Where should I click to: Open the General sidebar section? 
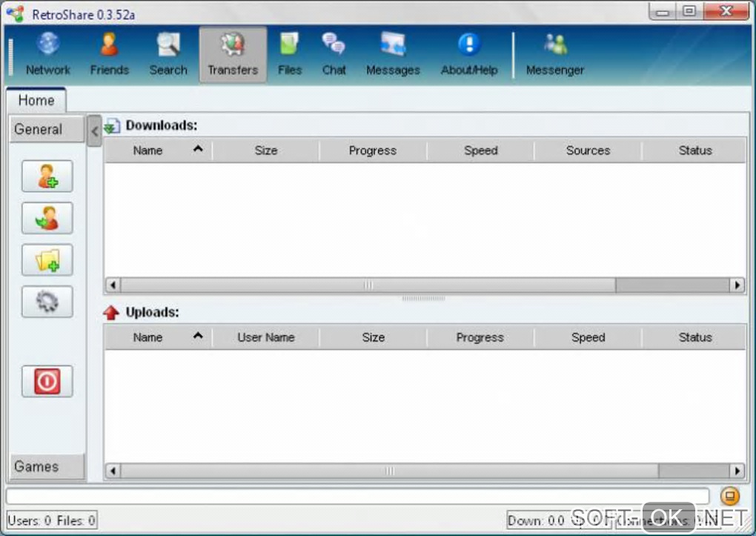coord(47,129)
